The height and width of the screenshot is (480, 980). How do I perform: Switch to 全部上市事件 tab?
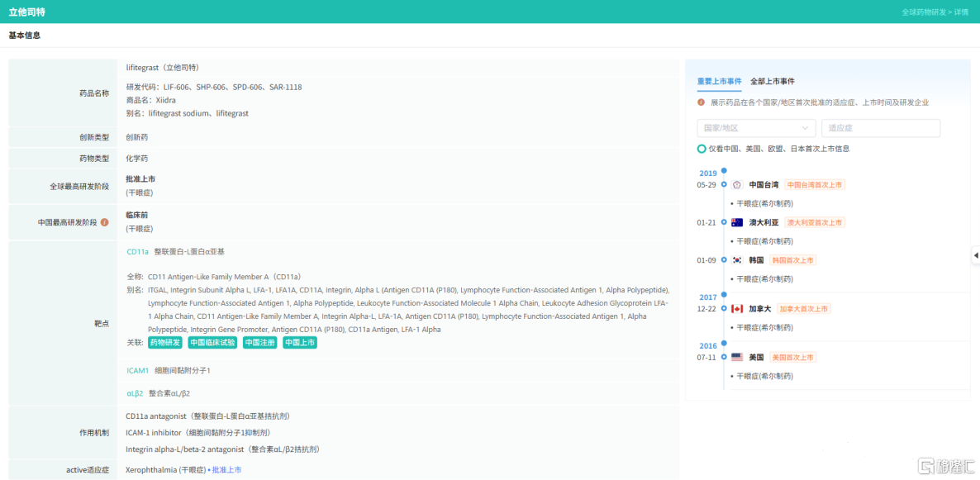[x=773, y=81]
